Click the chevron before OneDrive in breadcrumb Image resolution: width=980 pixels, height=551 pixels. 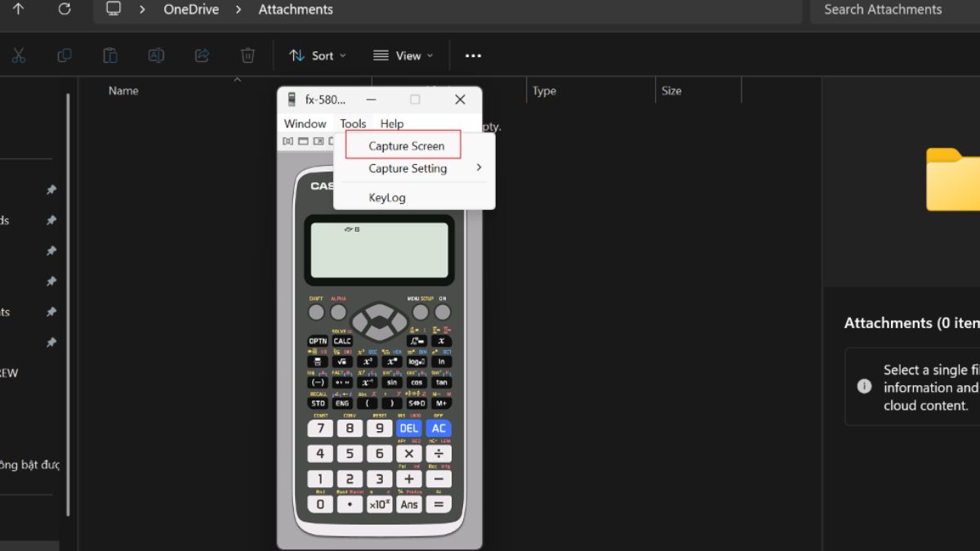[x=143, y=10]
